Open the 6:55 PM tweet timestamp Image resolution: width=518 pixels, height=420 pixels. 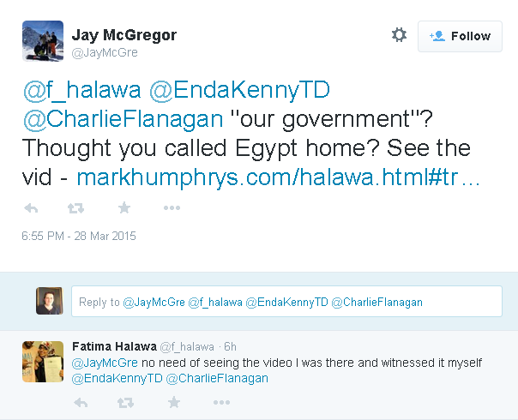pyautogui.click(x=79, y=236)
